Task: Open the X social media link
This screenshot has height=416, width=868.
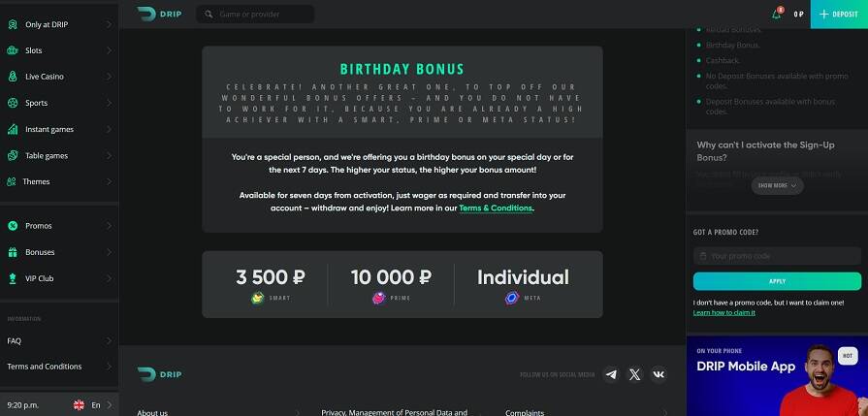Action: click(x=635, y=374)
